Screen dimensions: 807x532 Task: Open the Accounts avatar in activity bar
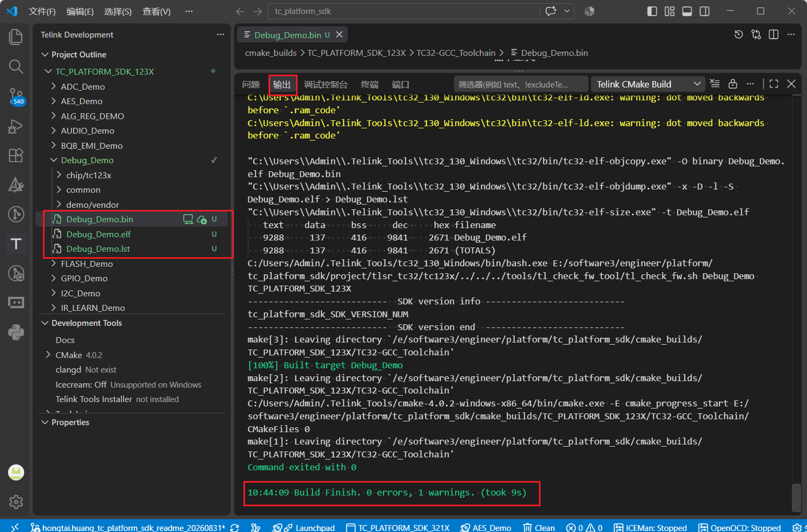click(16, 472)
